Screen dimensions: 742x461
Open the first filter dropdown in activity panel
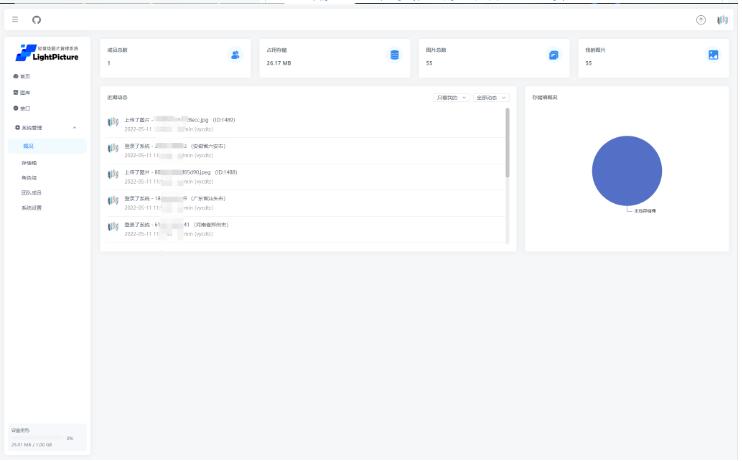451,98
